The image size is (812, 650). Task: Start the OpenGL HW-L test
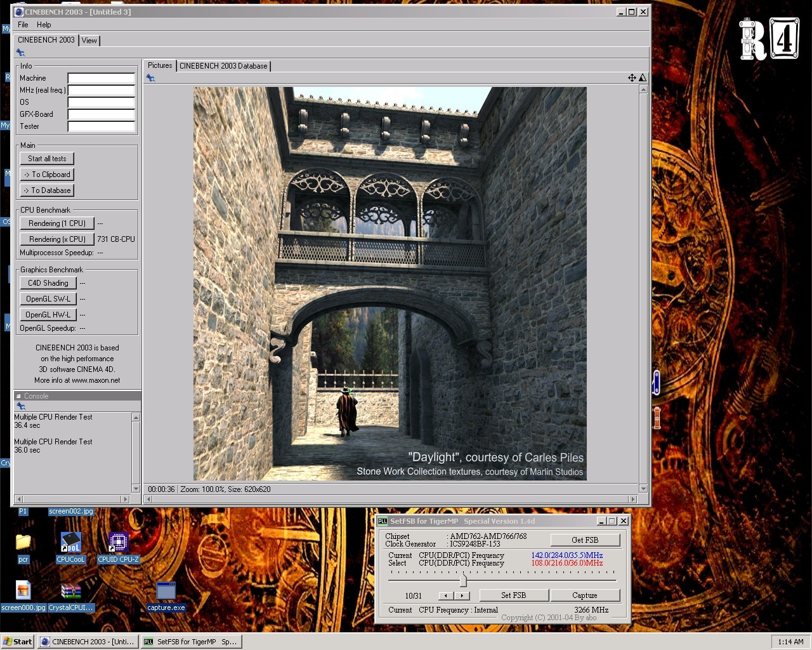[x=48, y=315]
